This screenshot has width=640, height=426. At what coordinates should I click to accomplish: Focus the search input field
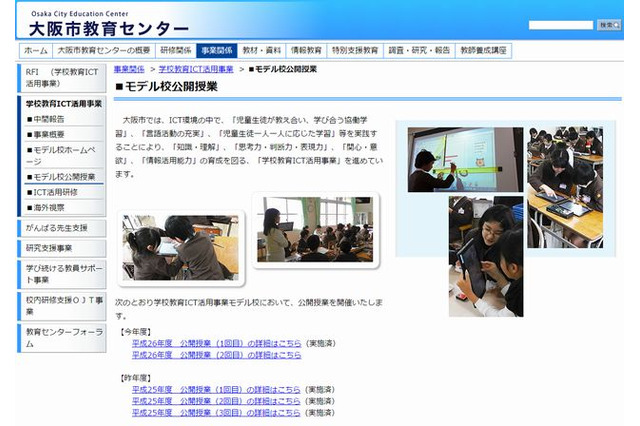(x=561, y=25)
